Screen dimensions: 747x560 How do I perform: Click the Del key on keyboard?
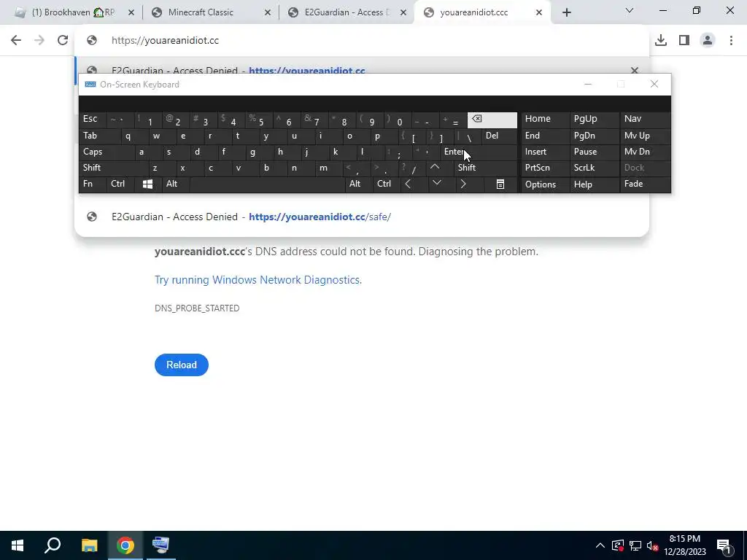coord(499,136)
